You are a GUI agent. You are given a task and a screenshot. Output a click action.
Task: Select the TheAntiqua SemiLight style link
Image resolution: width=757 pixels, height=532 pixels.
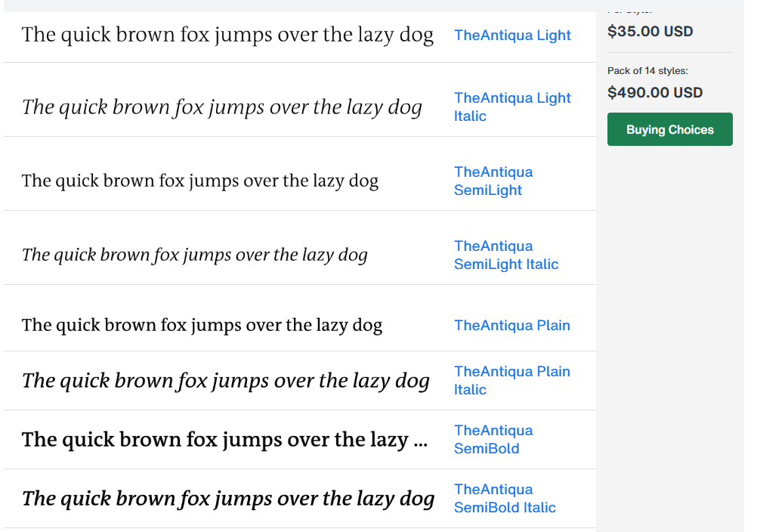[x=493, y=181]
